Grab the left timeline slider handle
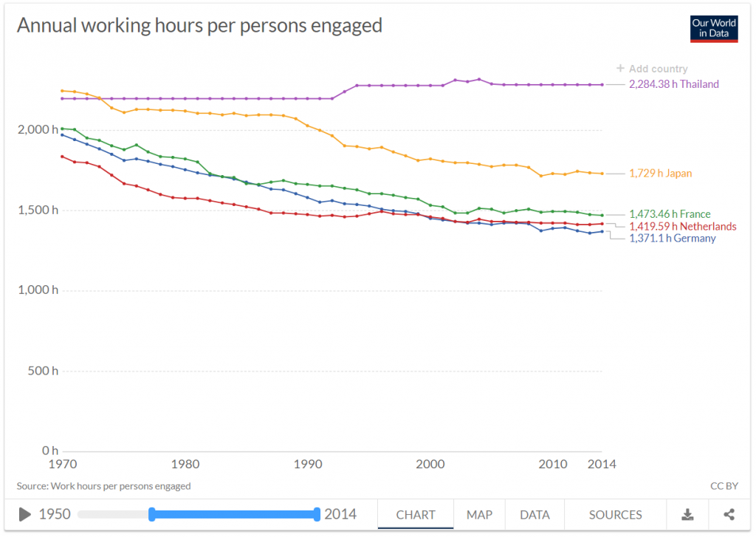Viewport: 756px width, 537px height. pyautogui.click(x=152, y=514)
